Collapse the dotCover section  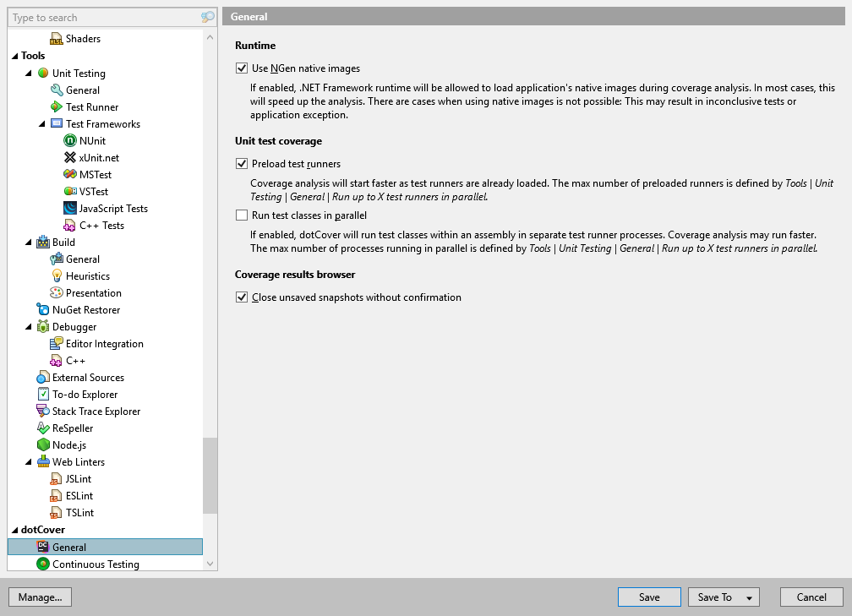(14, 530)
